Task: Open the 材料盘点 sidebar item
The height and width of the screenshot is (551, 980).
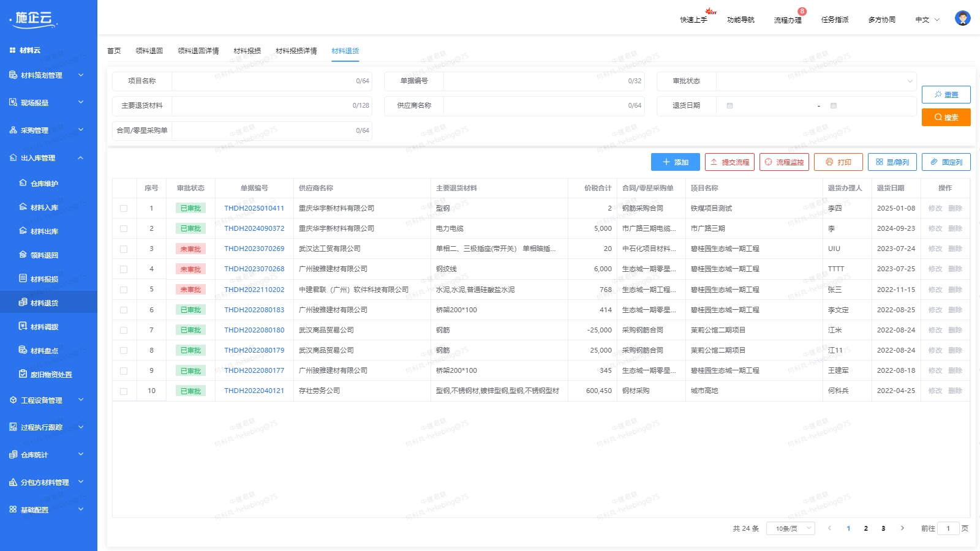Action: (x=44, y=351)
